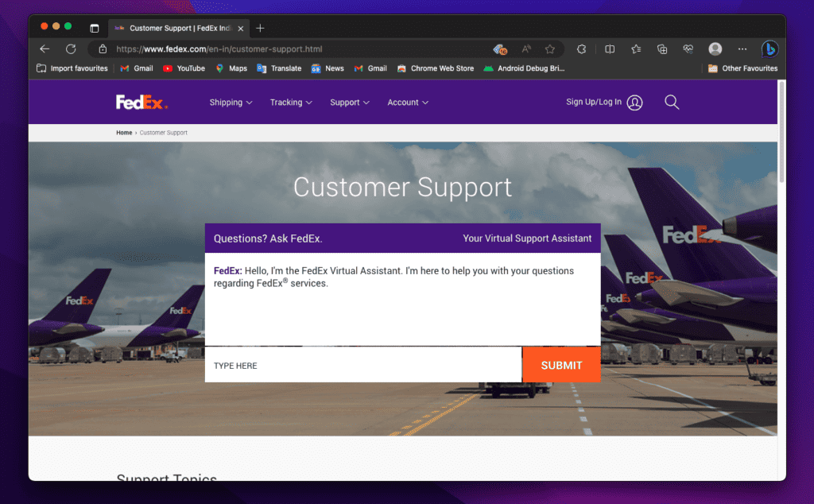Open the Favourites list icon
This screenshot has height=504, width=814.
click(635, 49)
